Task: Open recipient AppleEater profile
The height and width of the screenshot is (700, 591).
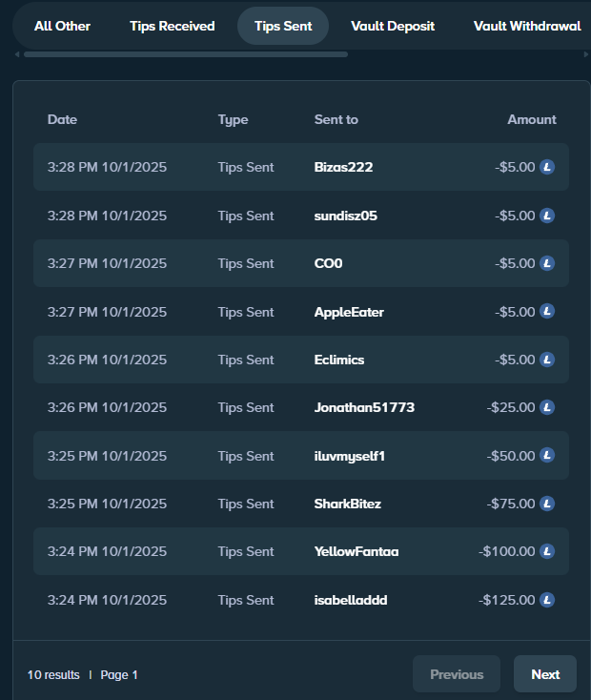Action: coord(349,312)
